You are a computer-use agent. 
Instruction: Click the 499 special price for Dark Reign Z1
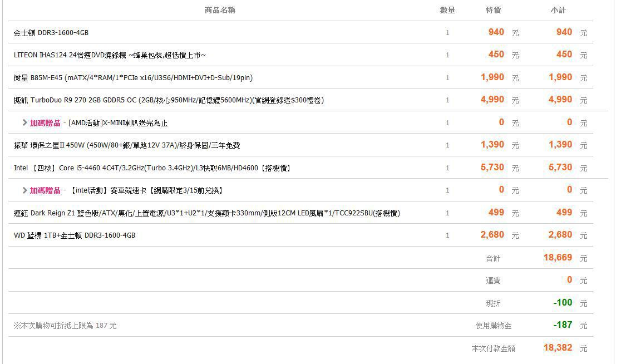click(496, 212)
